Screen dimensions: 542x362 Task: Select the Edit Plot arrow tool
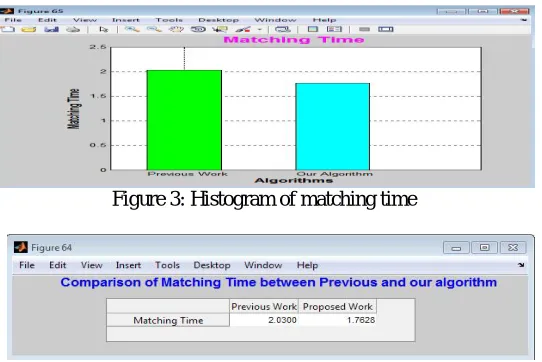103,29
